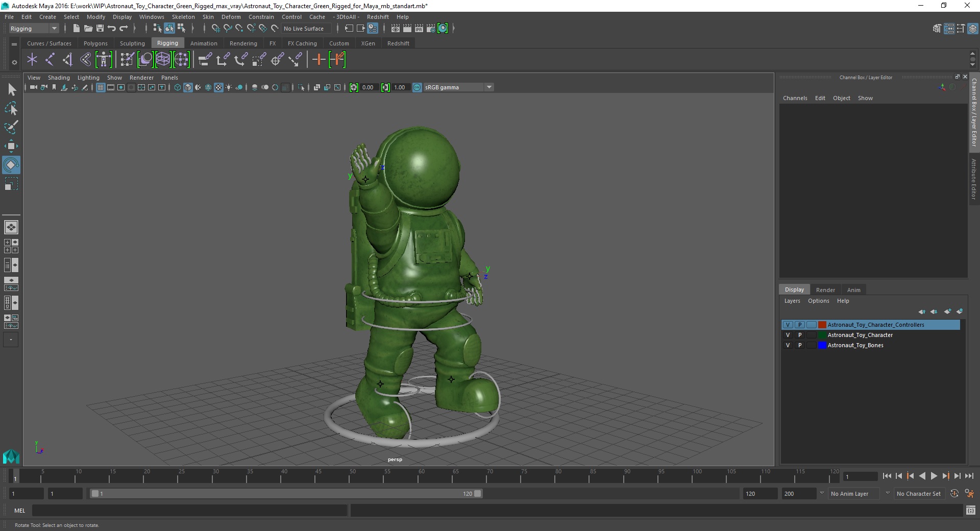The height and width of the screenshot is (531, 980).
Task: Click the MEL command line label
Action: point(19,510)
